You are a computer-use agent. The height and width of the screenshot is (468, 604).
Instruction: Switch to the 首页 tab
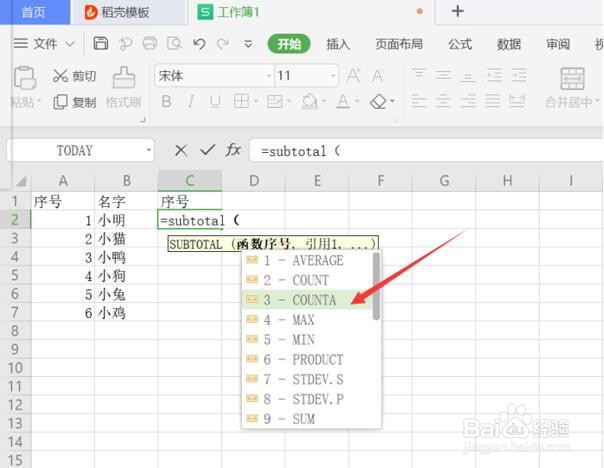34,12
